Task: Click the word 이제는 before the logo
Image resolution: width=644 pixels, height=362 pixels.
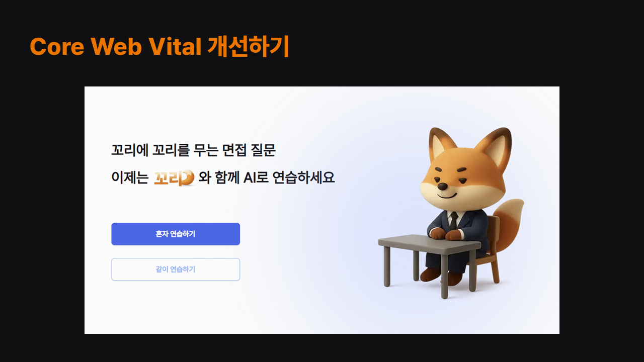Action: pos(130,178)
